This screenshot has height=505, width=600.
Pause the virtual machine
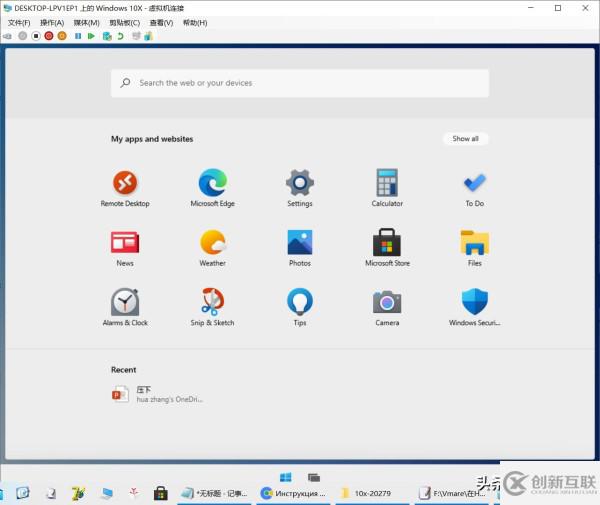78,36
